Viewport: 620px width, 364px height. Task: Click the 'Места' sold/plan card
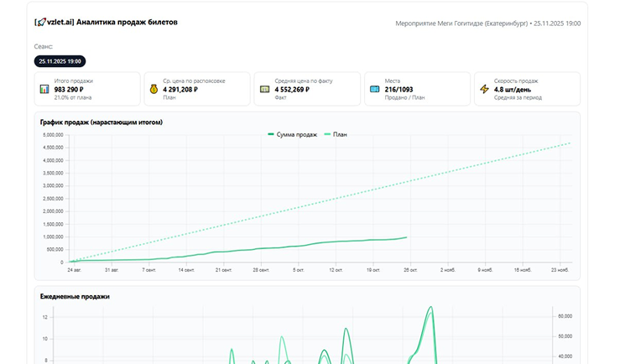(x=416, y=88)
